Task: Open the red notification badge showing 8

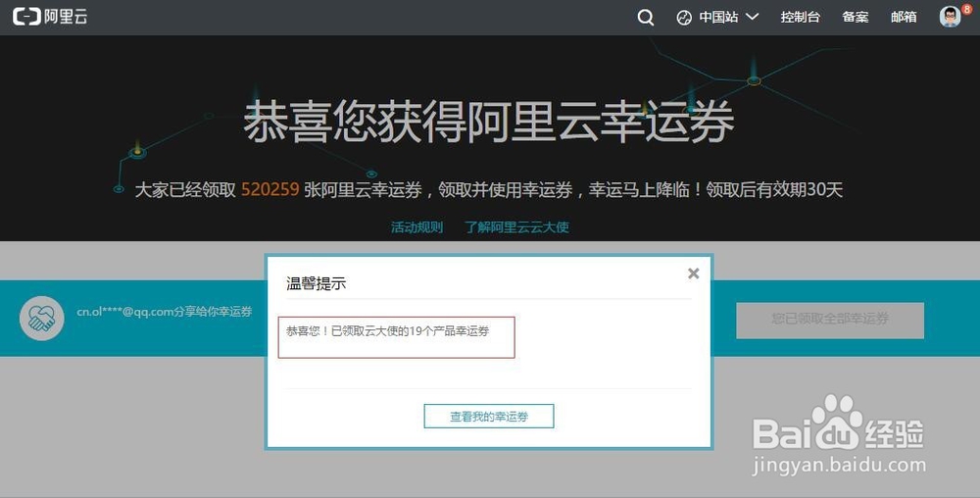Action: [967, 10]
